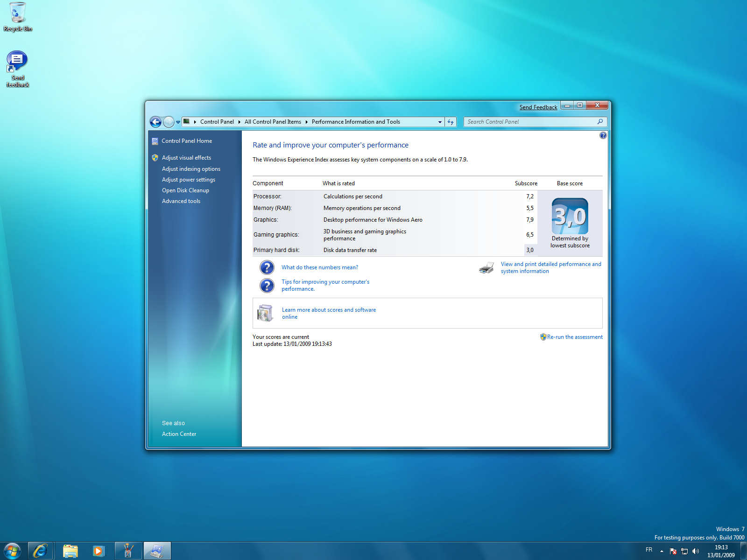Click the Last update timestamp text
Image resolution: width=747 pixels, height=560 pixels.
pos(292,344)
